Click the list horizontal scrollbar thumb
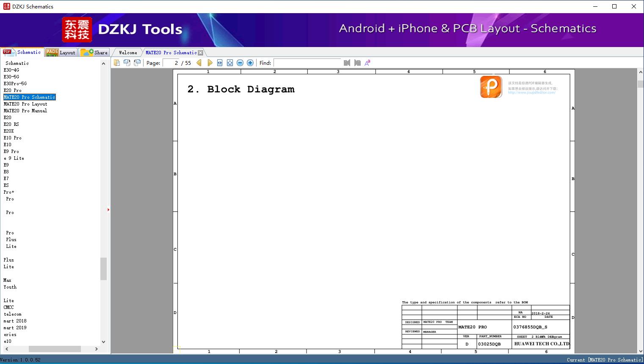 [55, 349]
